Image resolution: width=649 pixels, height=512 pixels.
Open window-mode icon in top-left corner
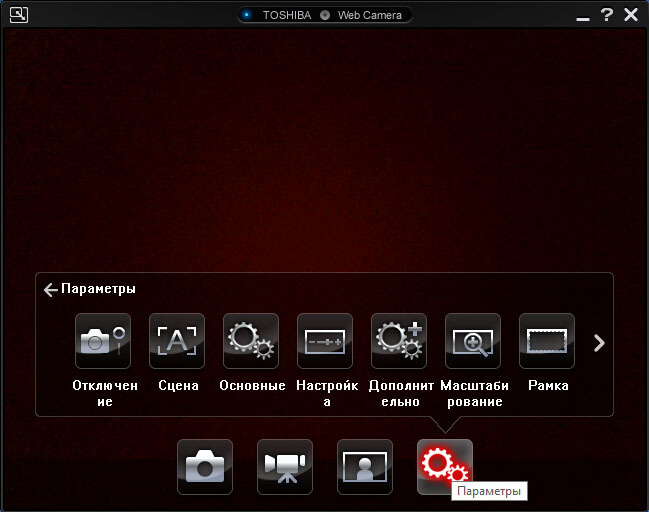(x=19, y=15)
